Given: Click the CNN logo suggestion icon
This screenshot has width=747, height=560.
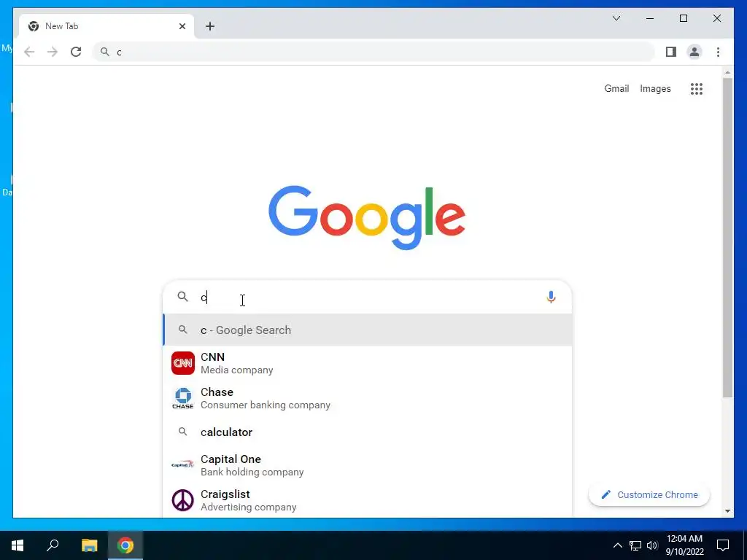Looking at the screenshot, I should point(183,363).
